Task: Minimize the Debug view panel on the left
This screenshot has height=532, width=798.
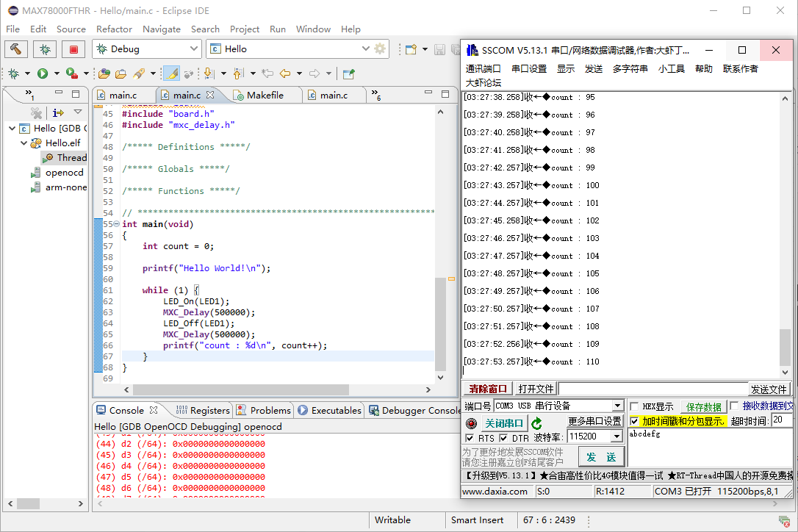Action: click(59, 93)
